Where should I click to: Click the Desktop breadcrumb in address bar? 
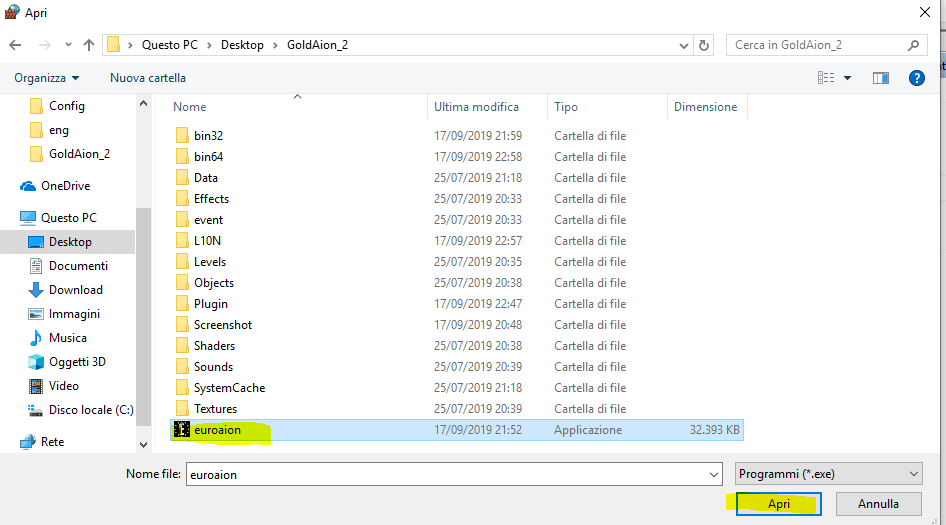[x=242, y=45]
